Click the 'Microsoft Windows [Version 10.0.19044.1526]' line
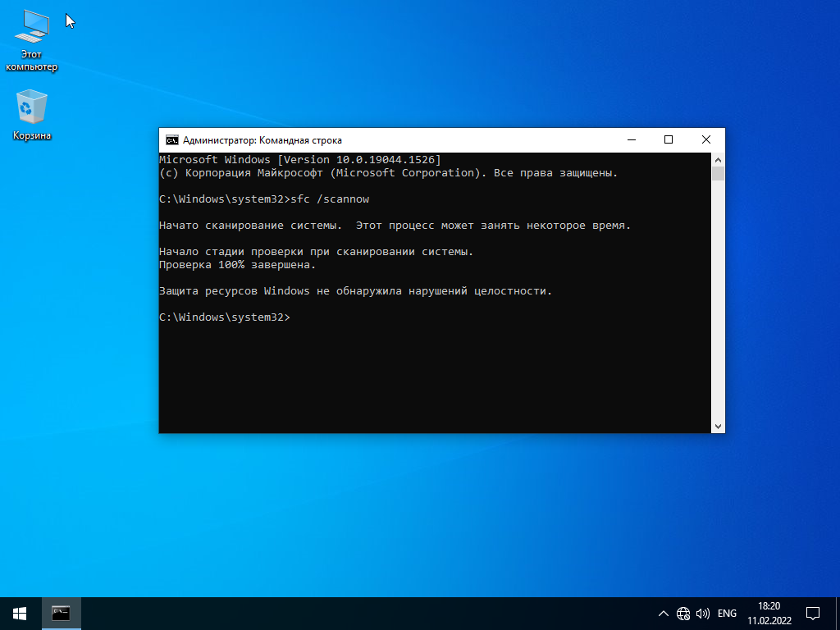This screenshot has height=630, width=840. click(x=300, y=160)
